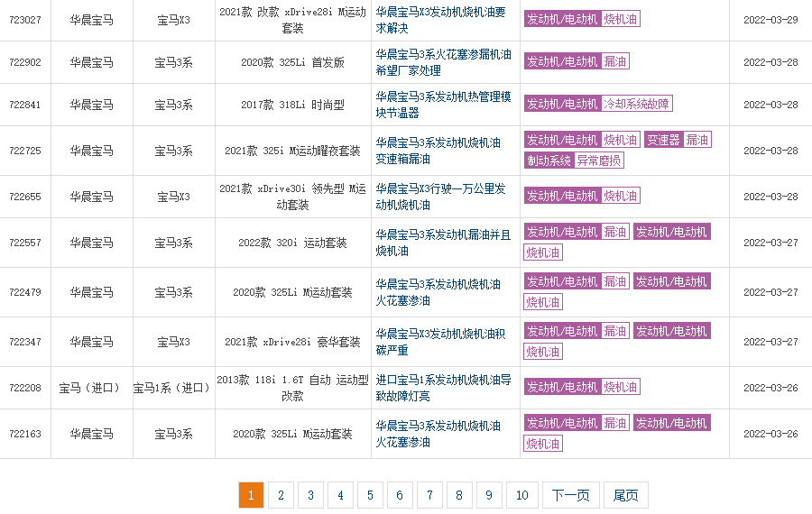Go to page 9
Screen dimensions: 812x514
coord(489,495)
